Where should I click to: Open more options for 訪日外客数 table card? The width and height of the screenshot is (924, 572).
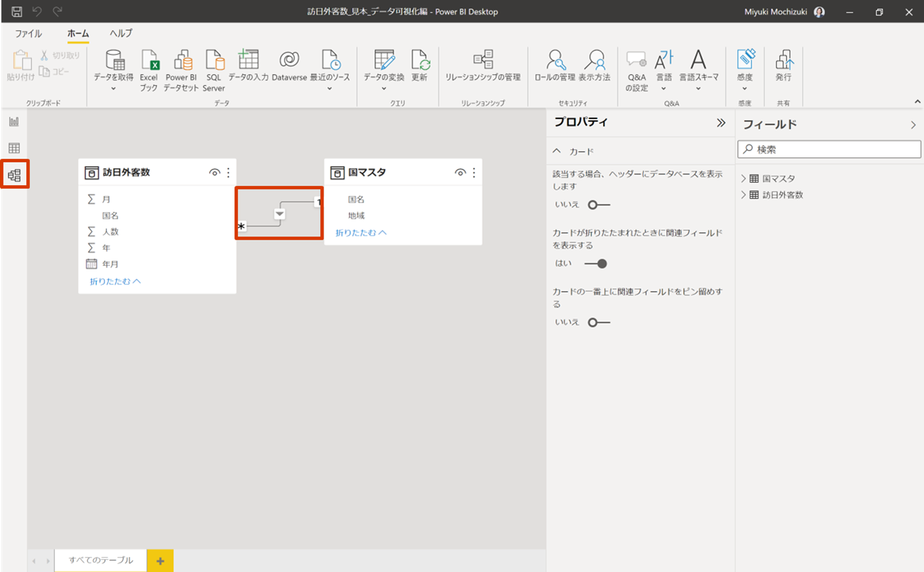(x=228, y=173)
